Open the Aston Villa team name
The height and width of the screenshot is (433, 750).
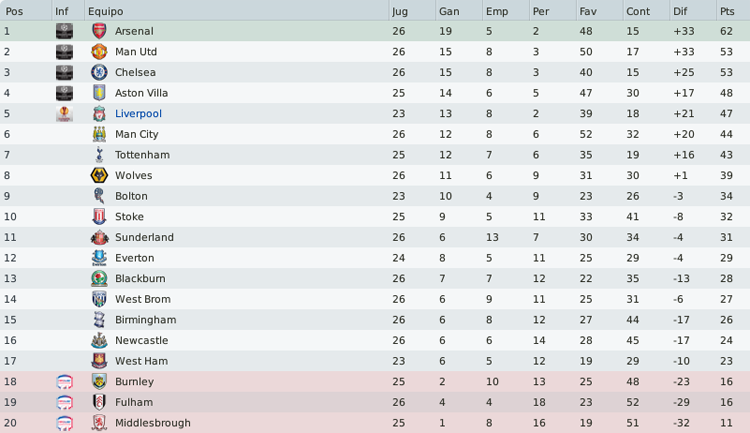point(141,93)
